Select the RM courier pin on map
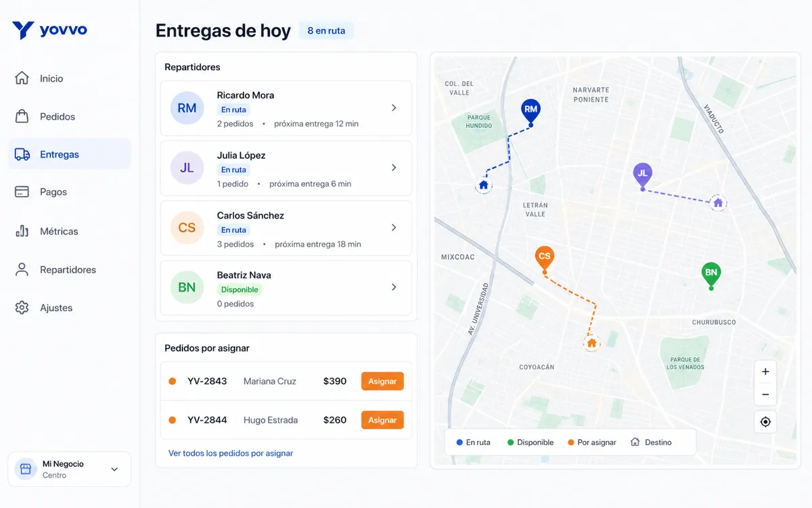This screenshot has height=508, width=812. (x=531, y=111)
